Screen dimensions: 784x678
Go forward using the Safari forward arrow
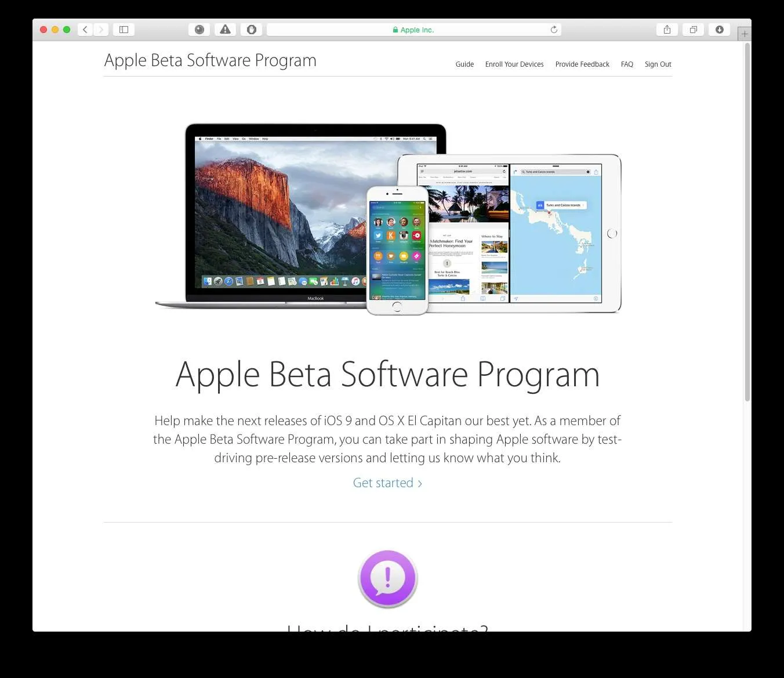101,30
